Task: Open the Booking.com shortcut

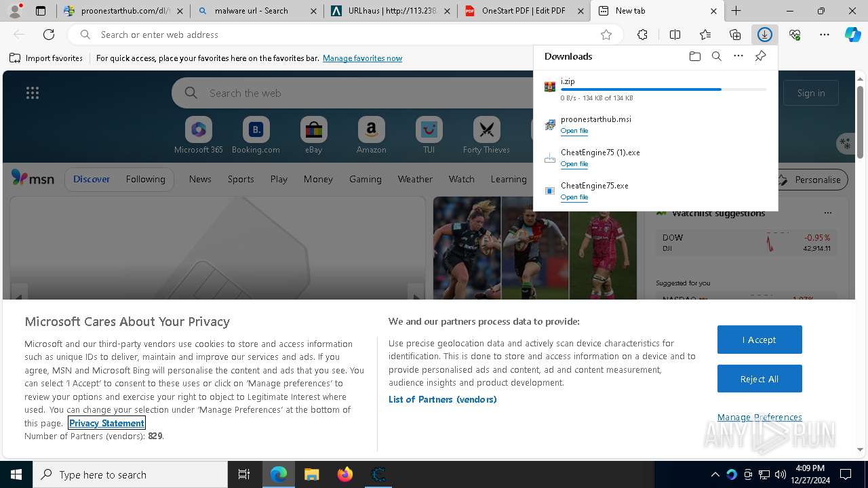Action: tap(256, 136)
